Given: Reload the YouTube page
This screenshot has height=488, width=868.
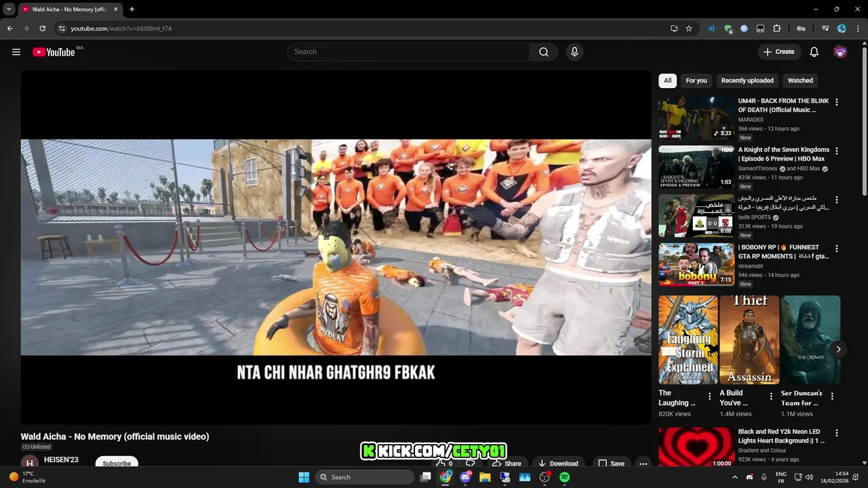Looking at the screenshot, I should click(42, 28).
